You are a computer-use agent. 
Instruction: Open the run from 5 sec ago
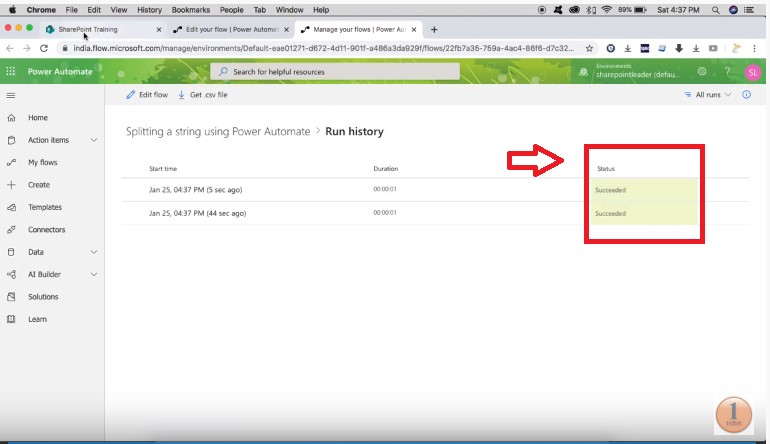[x=195, y=189]
